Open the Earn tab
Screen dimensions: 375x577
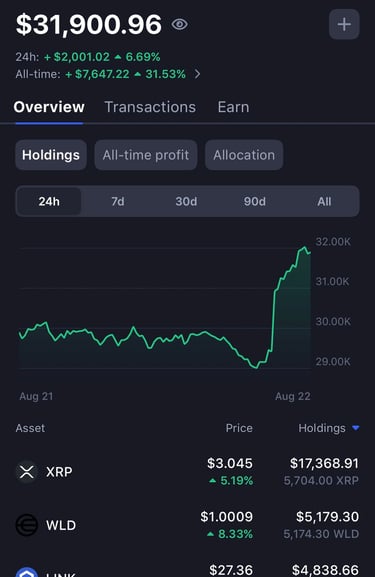[x=233, y=107]
